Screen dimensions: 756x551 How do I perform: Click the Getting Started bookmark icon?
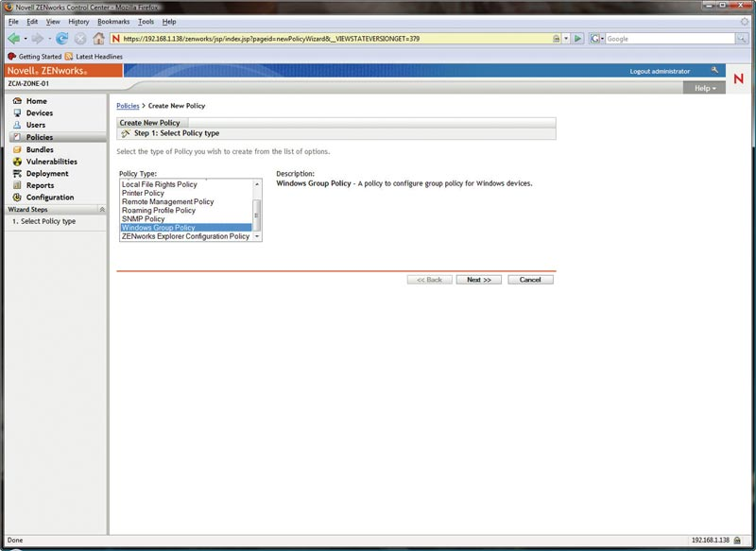(12, 57)
